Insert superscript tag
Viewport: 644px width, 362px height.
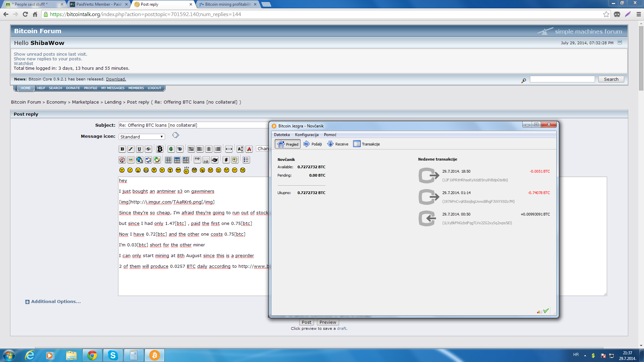tap(197, 160)
